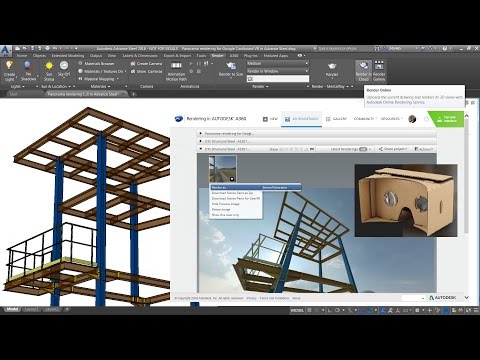Select the Render ribbon tab
Viewport: 480px width, 360px height.
click(x=217, y=56)
